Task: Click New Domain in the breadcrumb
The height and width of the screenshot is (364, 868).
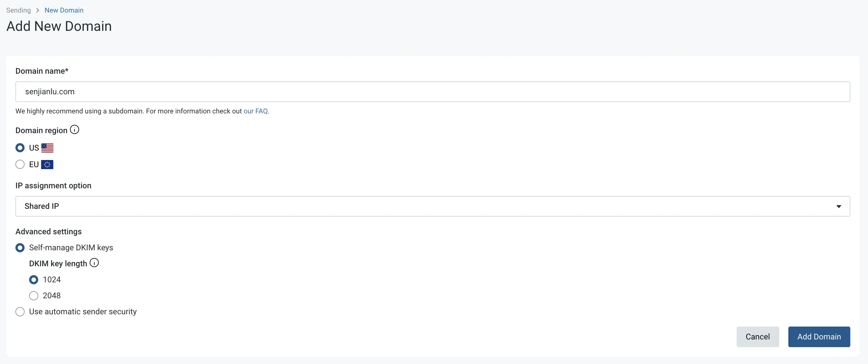Action: click(x=64, y=11)
